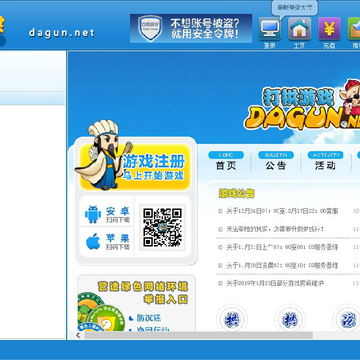Click the security token shield banner
Image resolution: width=360 pixels, height=360 pixels.
coord(191,28)
